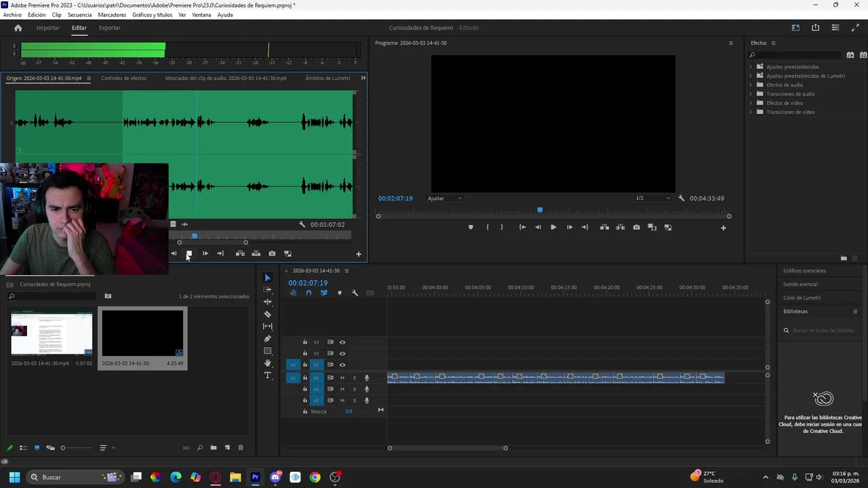Delete selected item with trash icon
The height and width of the screenshot is (488, 868).
pyautogui.click(x=240, y=447)
